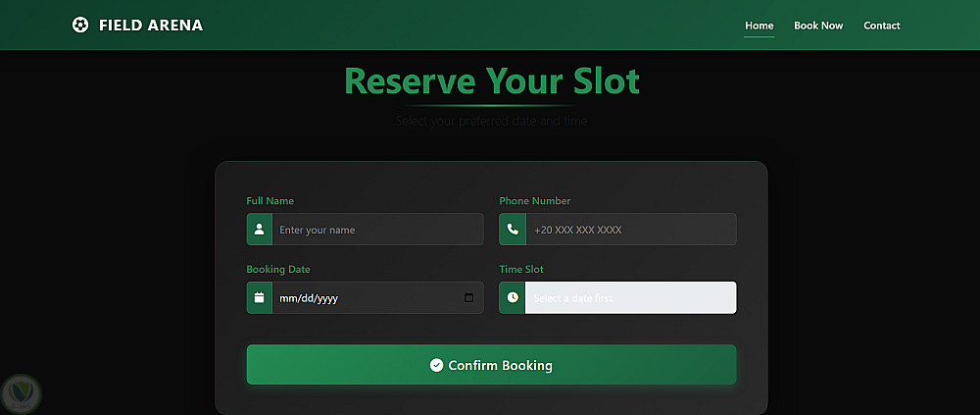Screen dimensions: 980x415
Task: Click the clock icon beside Time Slot
Action: [x=513, y=298]
